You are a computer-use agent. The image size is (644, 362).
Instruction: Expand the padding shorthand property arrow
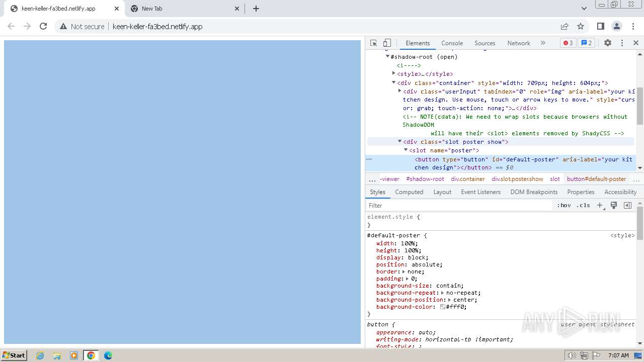pos(407,279)
